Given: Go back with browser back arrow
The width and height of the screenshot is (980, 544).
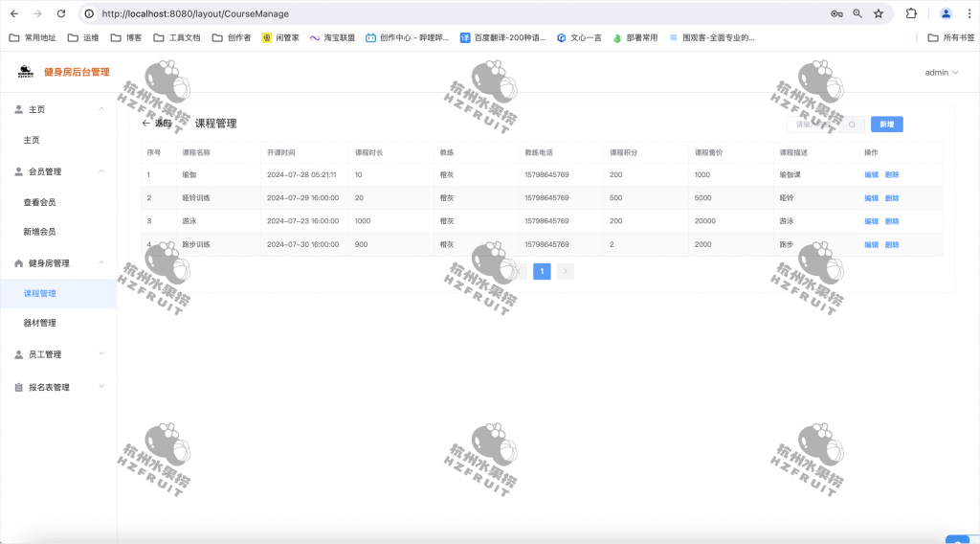Looking at the screenshot, I should [x=15, y=13].
